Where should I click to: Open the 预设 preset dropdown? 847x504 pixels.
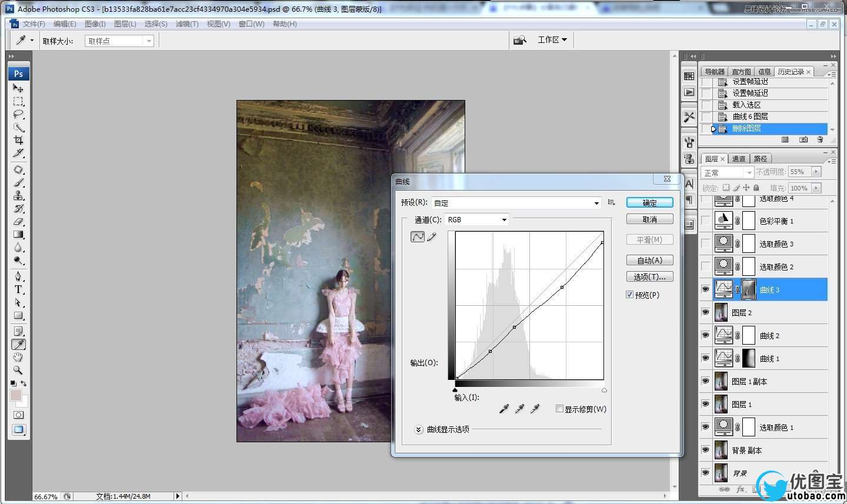(516, 203)
